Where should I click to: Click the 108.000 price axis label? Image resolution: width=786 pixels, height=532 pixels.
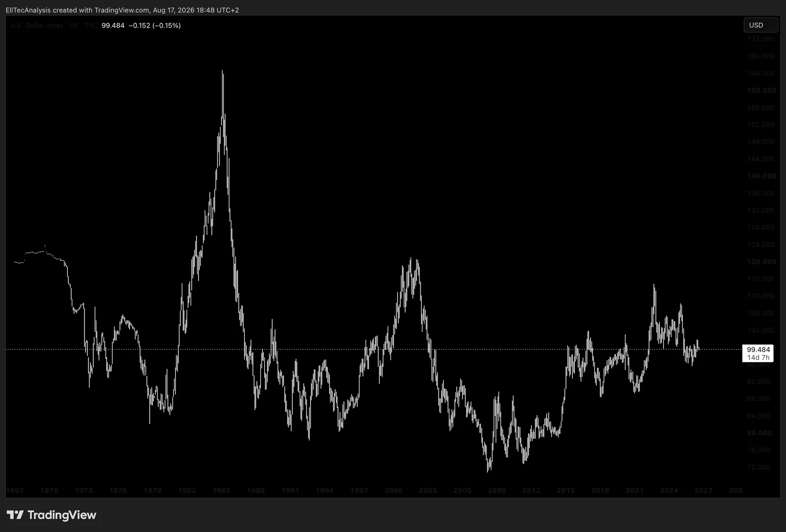click(760, 313)
